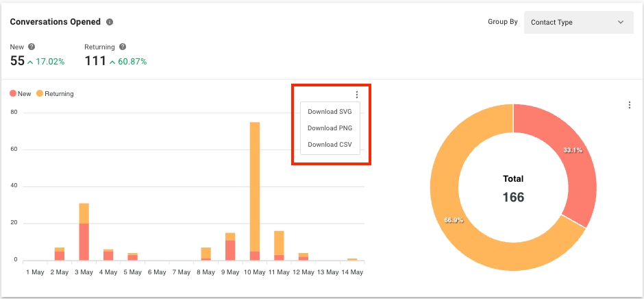Viewport: 644px width, 299px height.
Task: Click the 3 May stacked bar
Action: (x=84, y=233)
